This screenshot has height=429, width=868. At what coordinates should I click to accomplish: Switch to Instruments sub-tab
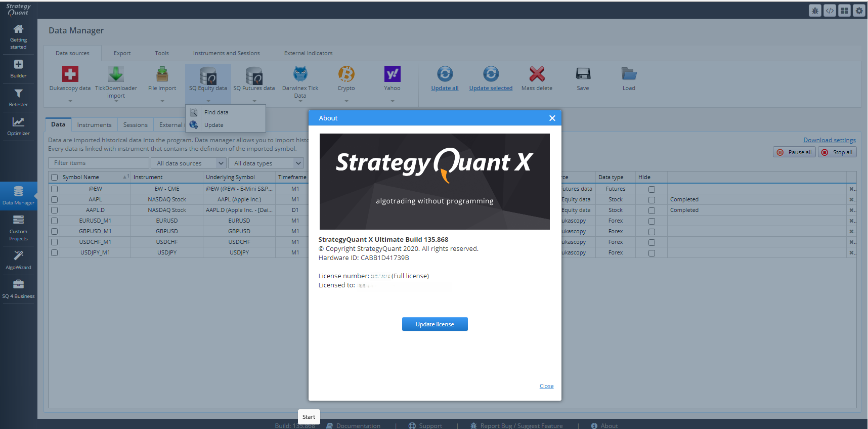pos(94,124)
